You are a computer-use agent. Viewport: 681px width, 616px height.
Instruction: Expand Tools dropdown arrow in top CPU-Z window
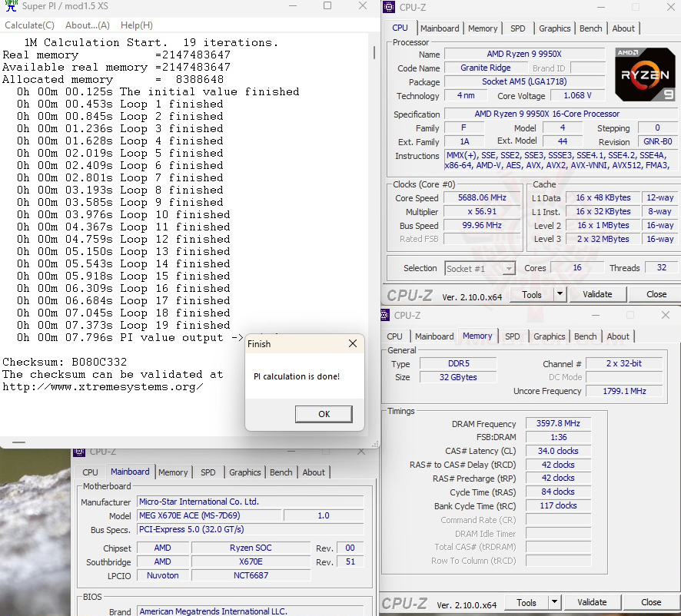point(560,294)
